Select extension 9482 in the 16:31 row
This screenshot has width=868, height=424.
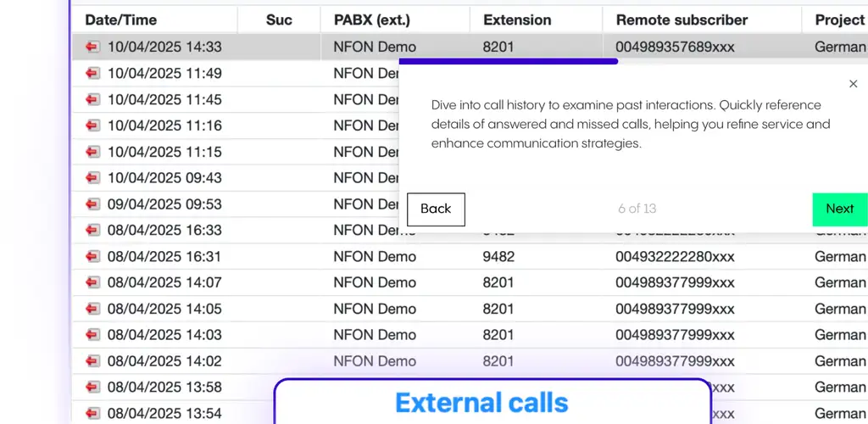tap(498, 257)
